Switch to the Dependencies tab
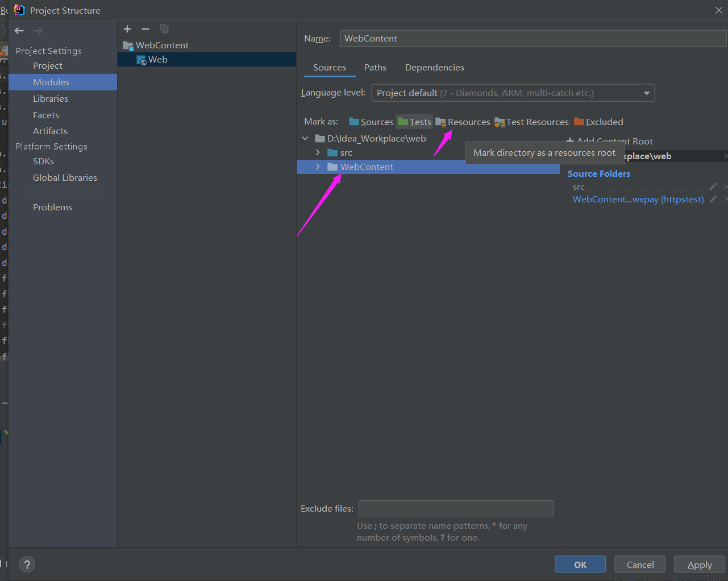 (435, 67)
